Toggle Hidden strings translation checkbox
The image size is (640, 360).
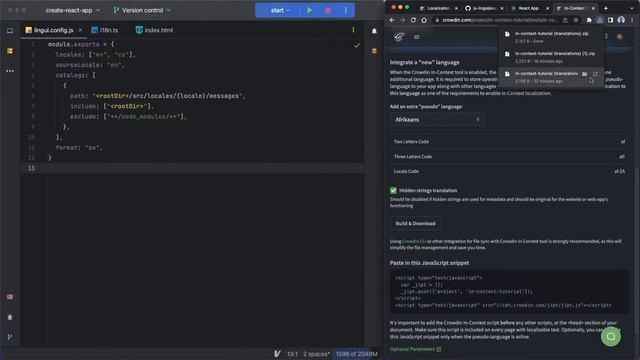(393, 190)
